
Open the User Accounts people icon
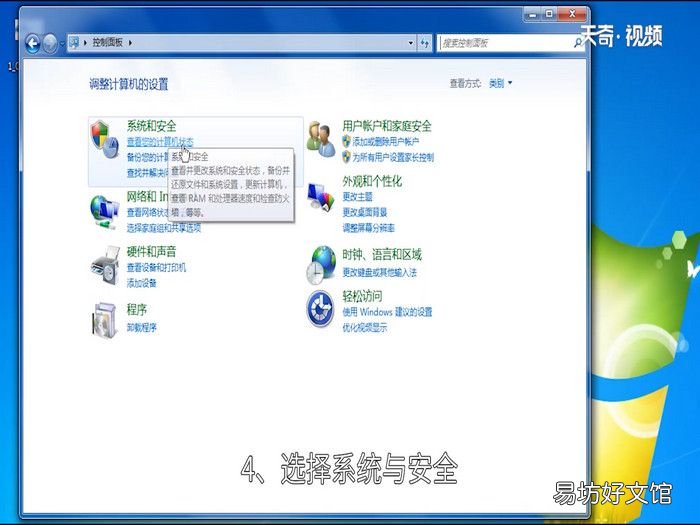point(321,139)
